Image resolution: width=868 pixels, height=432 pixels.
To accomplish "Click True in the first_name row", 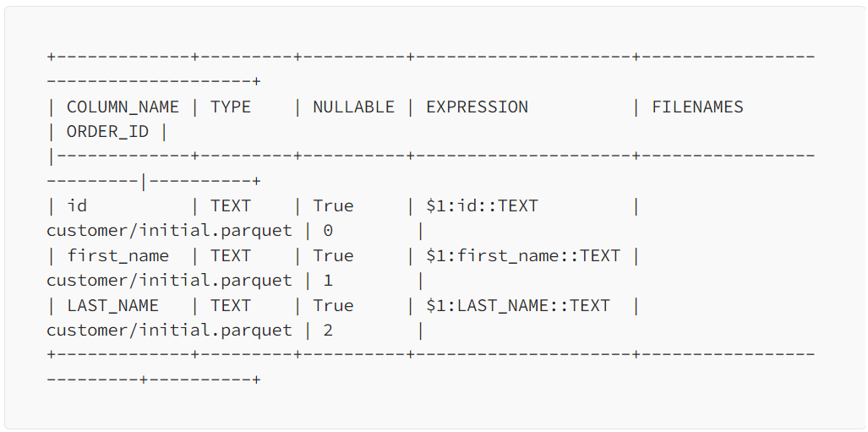I will pos(333,256).
